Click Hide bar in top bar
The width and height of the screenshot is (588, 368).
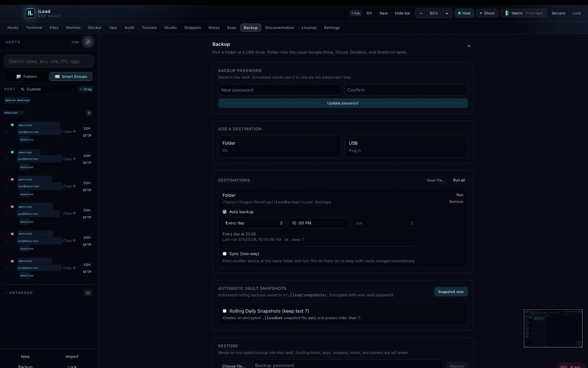403,13
